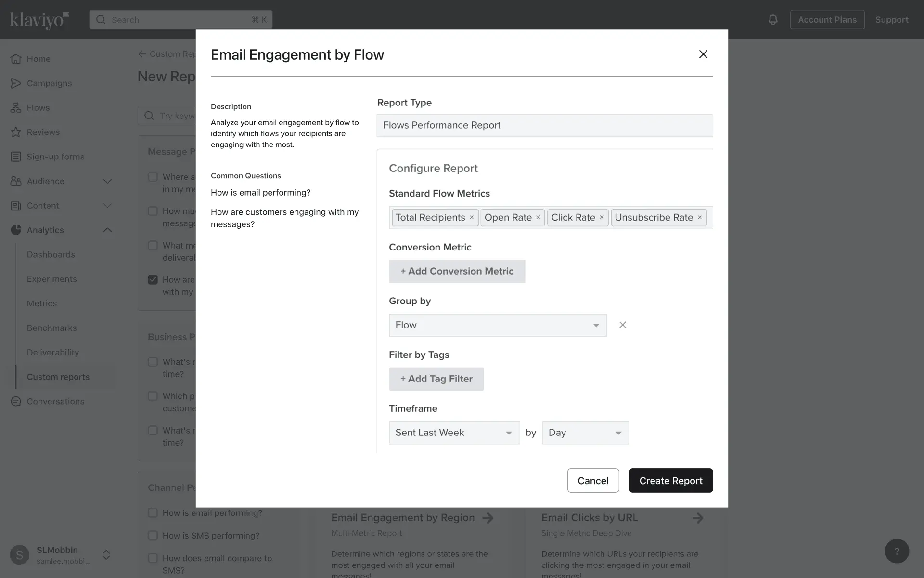Open the Sent Last Week timeframe dropdown
Image resolution: width=924 pixels, height=578 pixels.
[453, 433]
